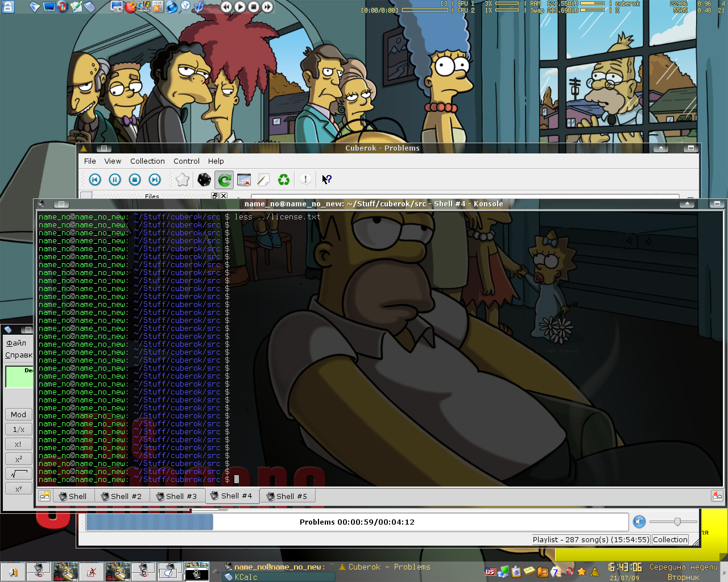Click the x² square button in KCalc

[18, 459]
